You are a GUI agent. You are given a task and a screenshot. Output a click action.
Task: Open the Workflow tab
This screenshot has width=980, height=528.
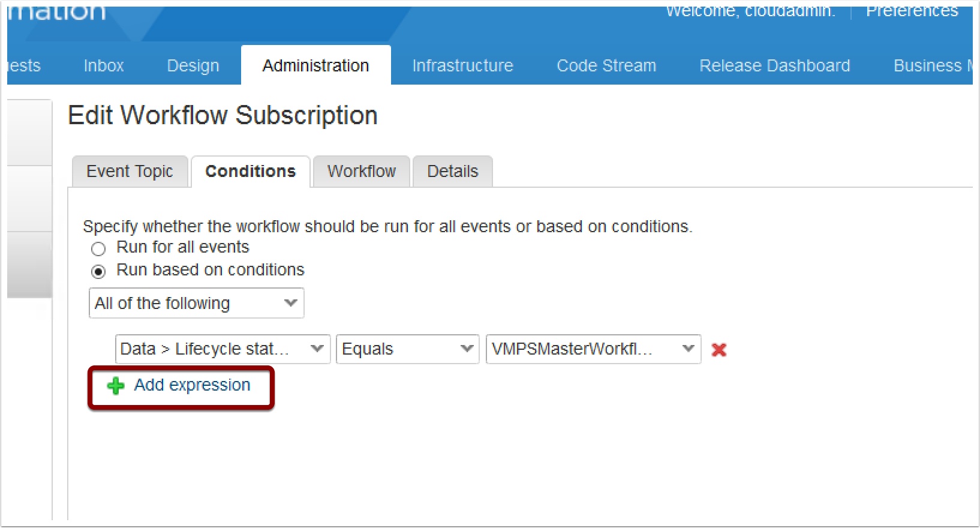coord(361,172)
